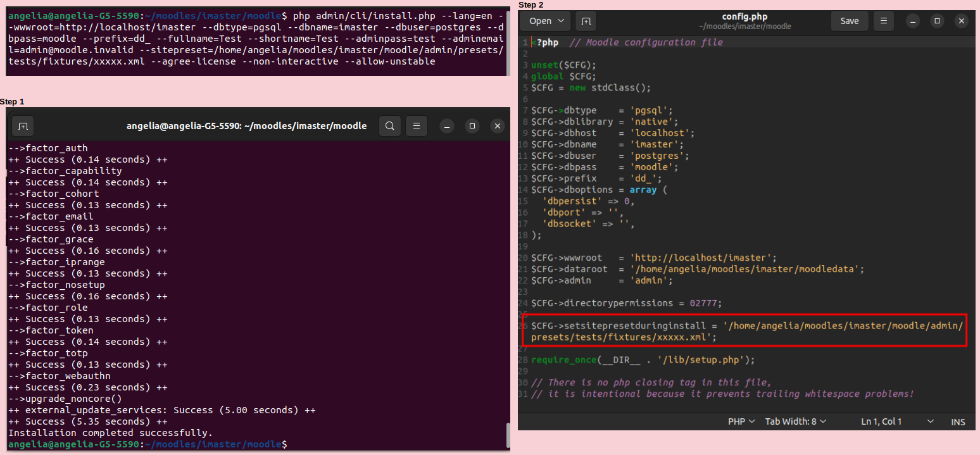Click the $CFG->dbpass 'moodle' line
This screenshot has height=455, width=980.
tap(605, 168)
